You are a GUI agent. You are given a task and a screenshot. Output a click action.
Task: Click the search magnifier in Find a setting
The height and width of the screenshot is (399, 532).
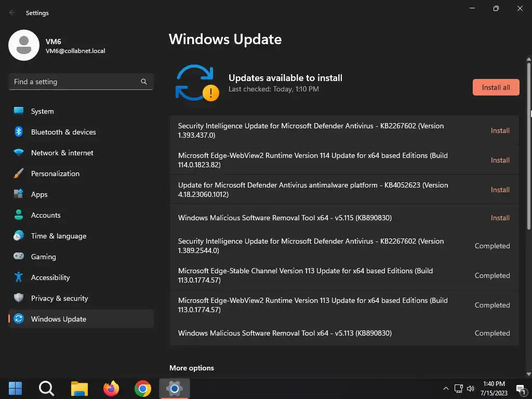[x=144, y=82]
